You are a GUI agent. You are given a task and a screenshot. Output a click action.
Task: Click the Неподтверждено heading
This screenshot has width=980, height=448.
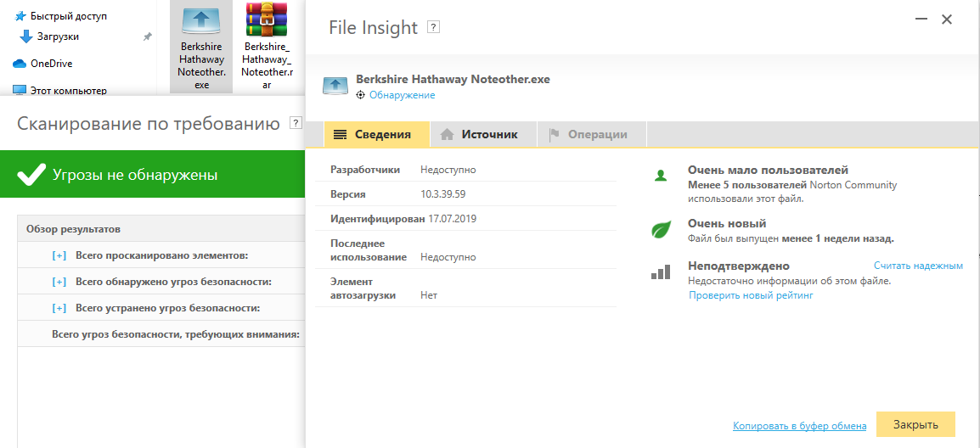pyautogui.click(x=739, y=266)
